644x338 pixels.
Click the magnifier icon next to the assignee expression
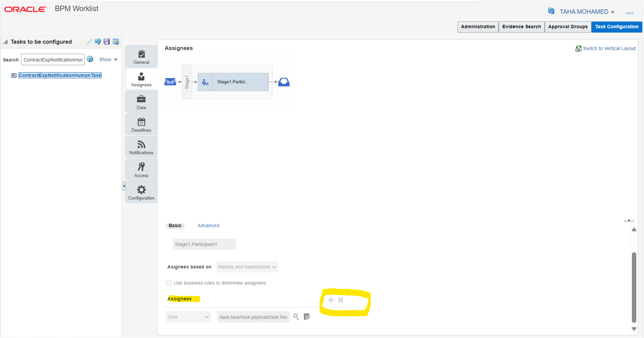[296, 316]
